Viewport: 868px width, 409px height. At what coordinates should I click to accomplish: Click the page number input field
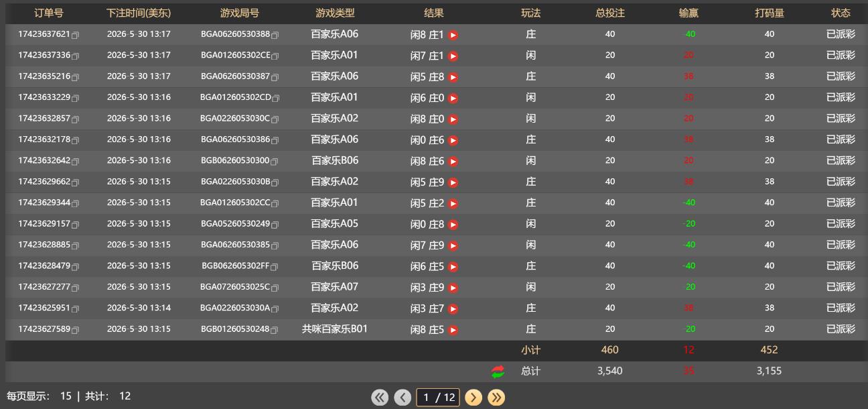click(x=438, y=398)
